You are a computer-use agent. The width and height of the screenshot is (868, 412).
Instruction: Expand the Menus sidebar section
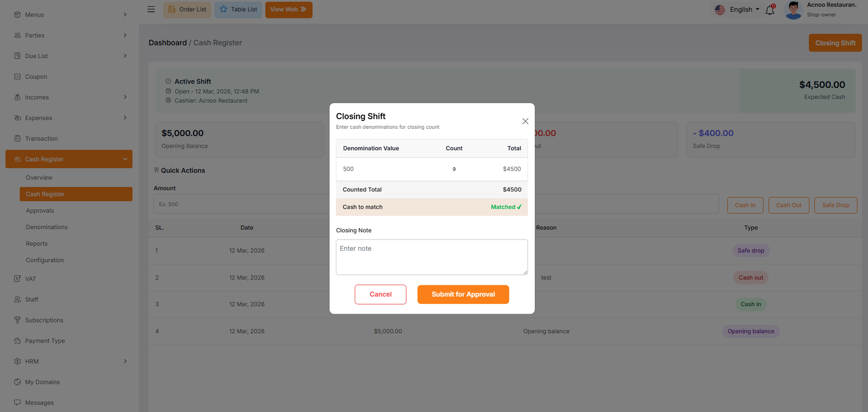click(125, 15)
